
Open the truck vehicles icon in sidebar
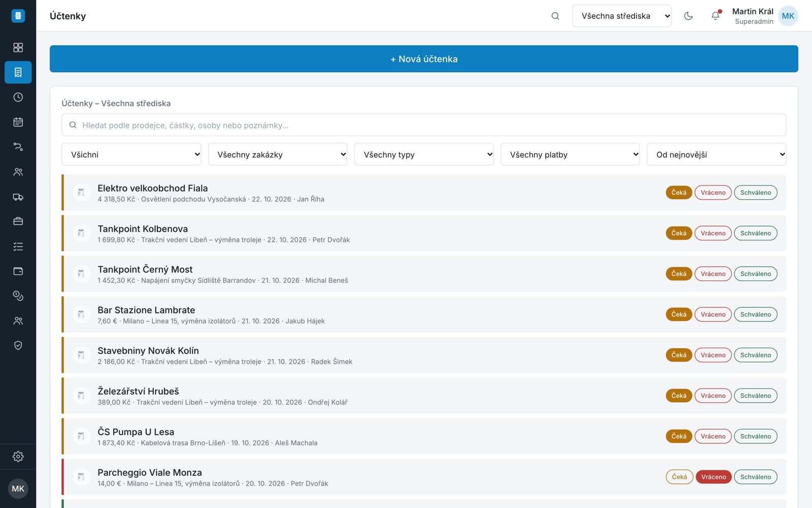tap(18, 197)
